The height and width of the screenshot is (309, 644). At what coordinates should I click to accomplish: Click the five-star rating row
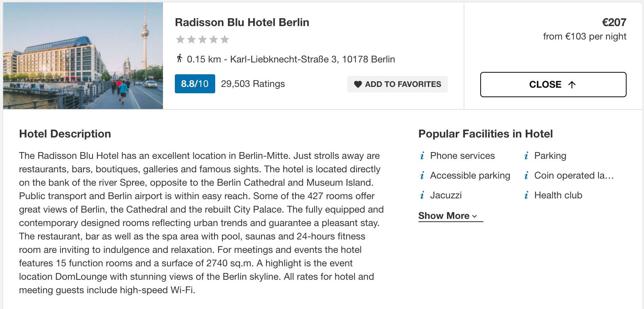203,40
